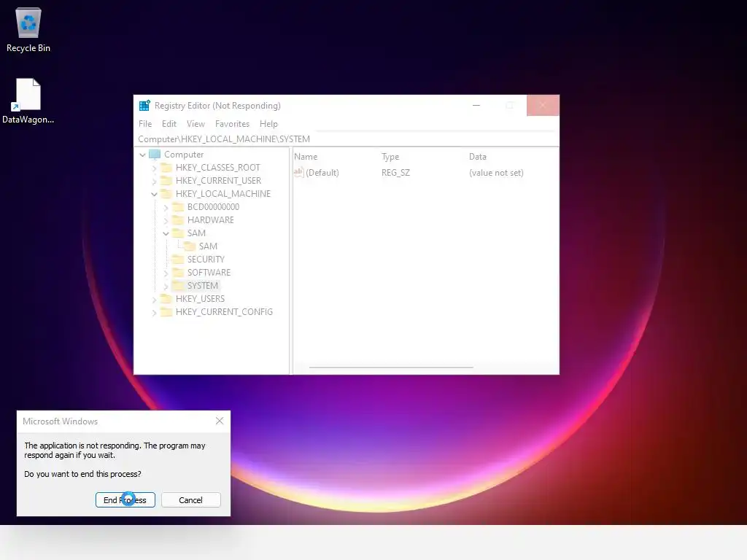This screenshot has height=560, width=747.
Task: Click Cancel in the not responding dialog
Action: pos(190,500)
